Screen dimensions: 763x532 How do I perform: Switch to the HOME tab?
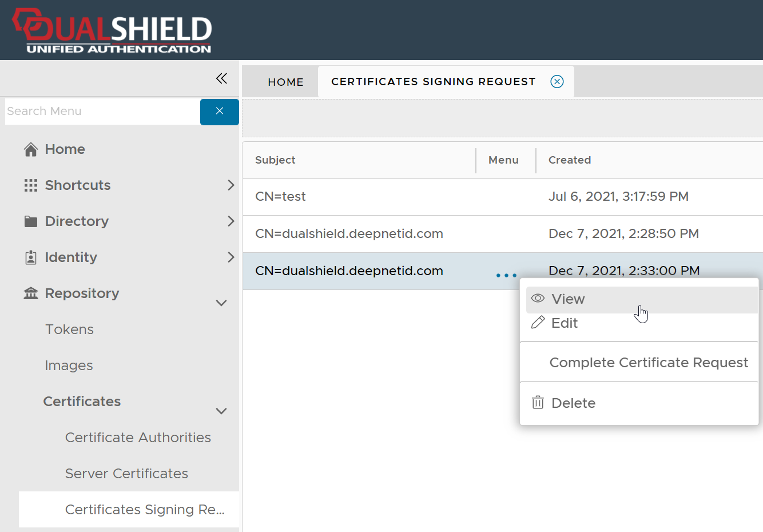click(x=285, y=82)
